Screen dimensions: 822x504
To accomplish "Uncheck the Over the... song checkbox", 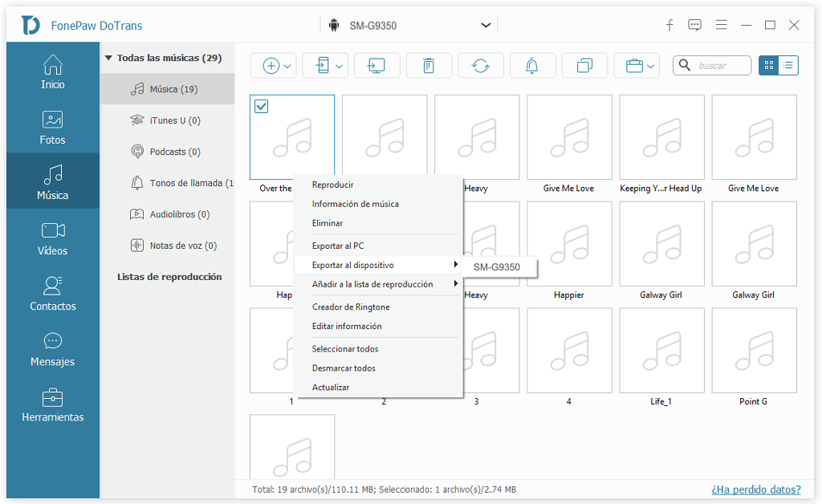I will (x=261, y=107).
